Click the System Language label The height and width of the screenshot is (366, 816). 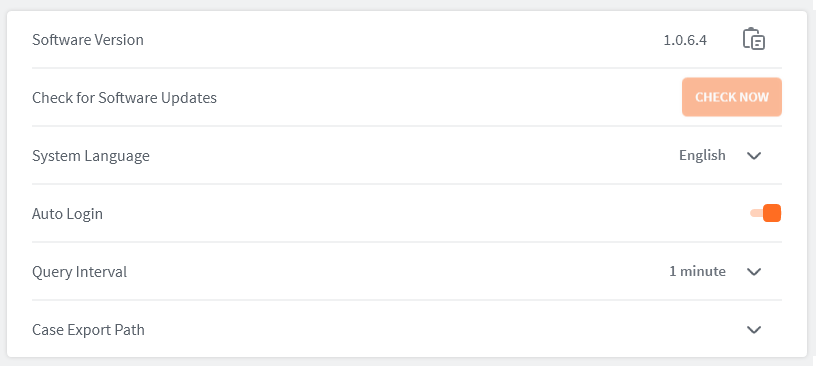point(91,156)
